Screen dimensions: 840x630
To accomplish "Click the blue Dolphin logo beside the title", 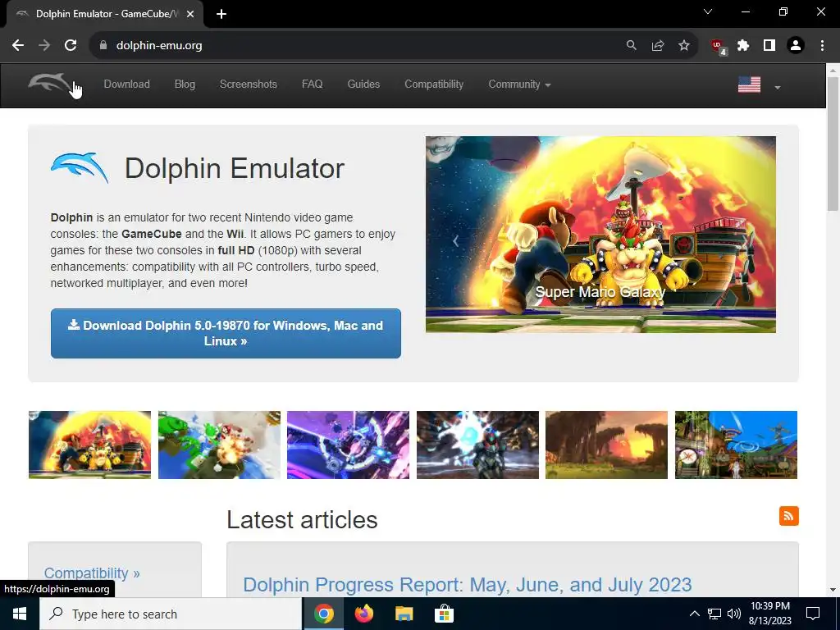I will point(80,167).
